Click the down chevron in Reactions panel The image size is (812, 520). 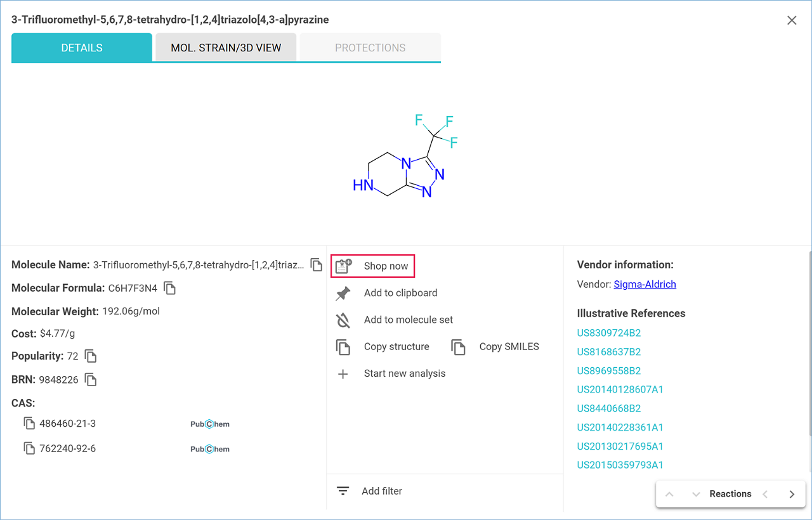pos(696,494)
